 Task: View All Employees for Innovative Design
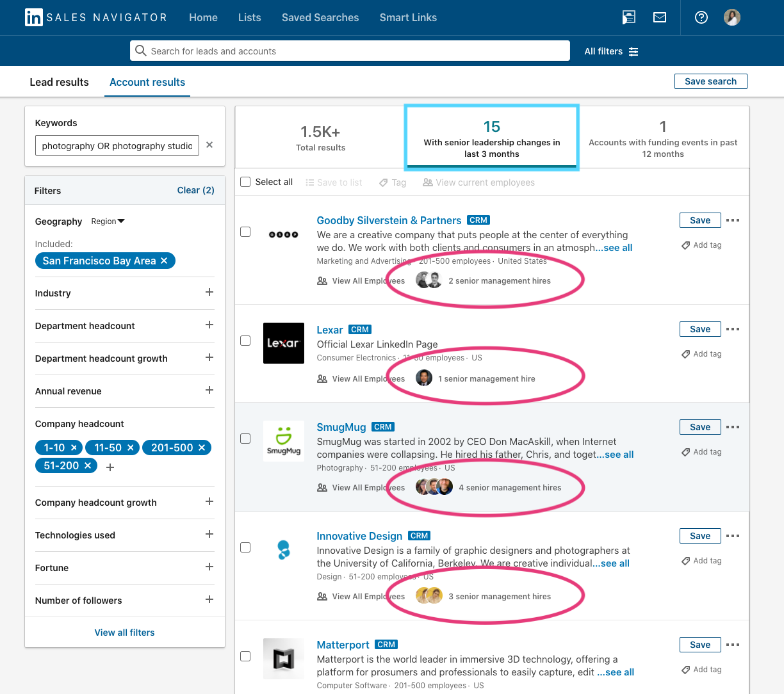[x=361, y=596]
